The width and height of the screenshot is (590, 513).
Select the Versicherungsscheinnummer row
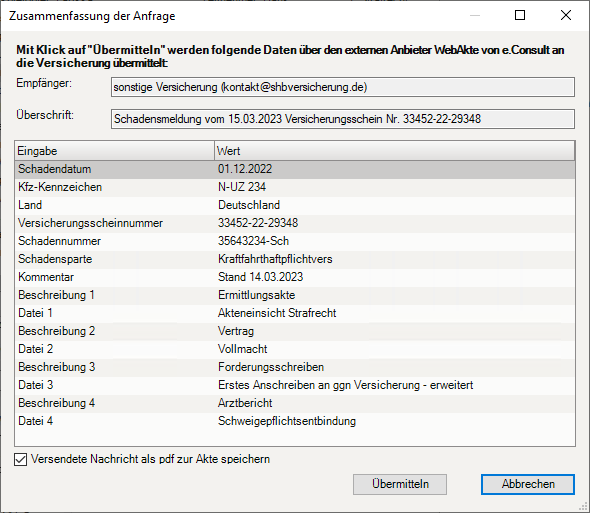coord(295,223)
